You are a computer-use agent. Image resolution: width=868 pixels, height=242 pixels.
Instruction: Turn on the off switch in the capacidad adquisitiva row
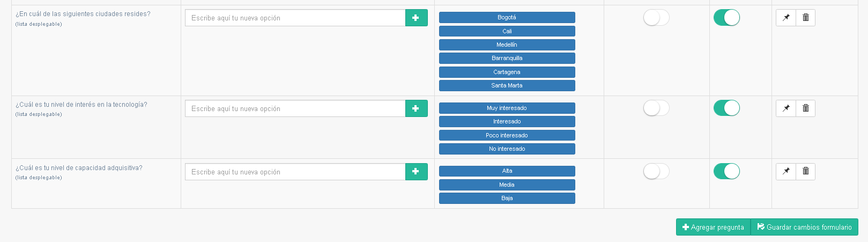(657, 172)
